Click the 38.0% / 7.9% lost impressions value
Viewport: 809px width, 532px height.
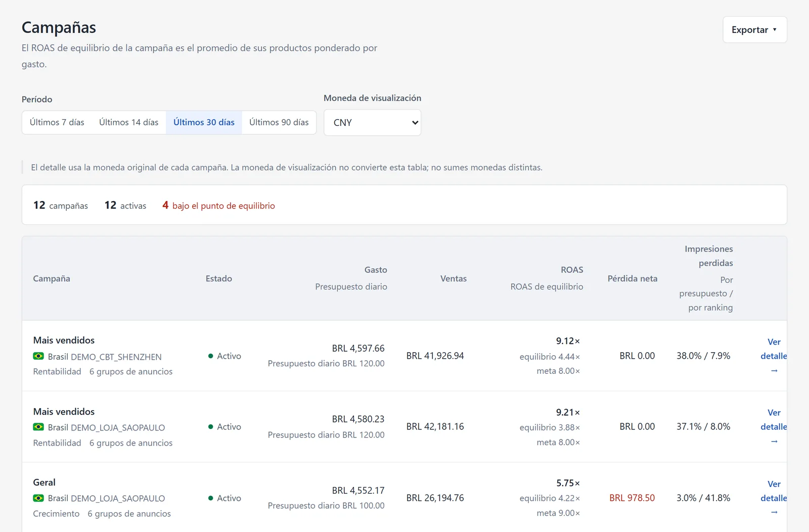coord(703,356)
